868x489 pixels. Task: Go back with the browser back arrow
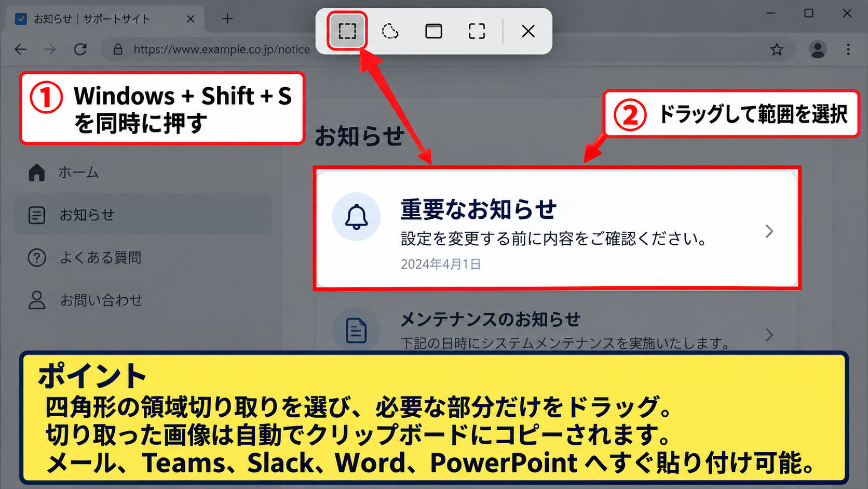point(21,49)
